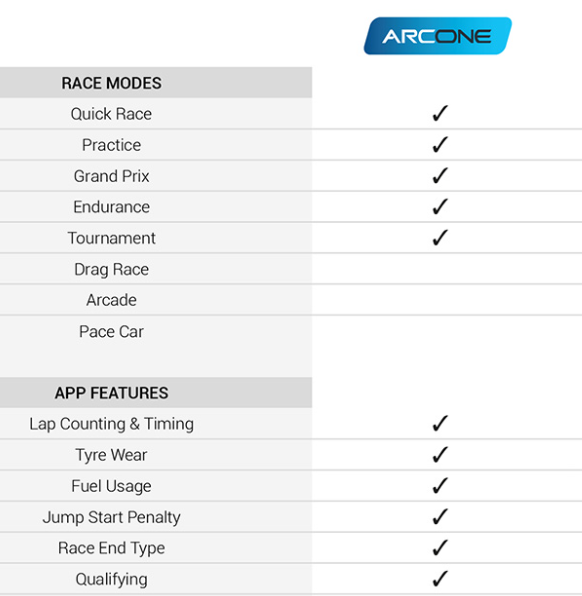The width and height of the screenshot is (582, 596).
Task: Select the APP FEATURES section header
Action: (x=111, y=393)
